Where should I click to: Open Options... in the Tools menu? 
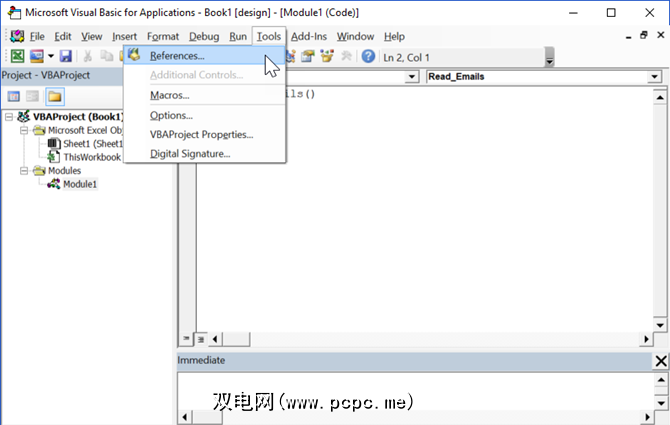[x=205, y=115]
